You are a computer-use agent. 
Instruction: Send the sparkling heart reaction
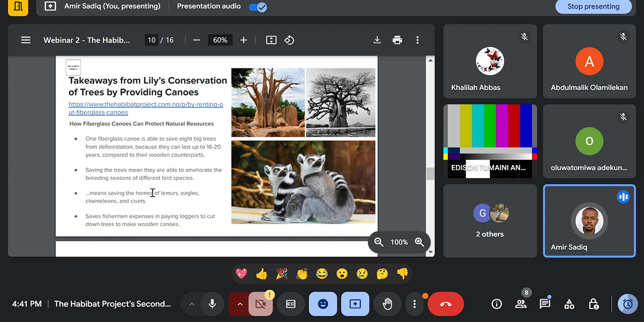click(x=241, y=273)
